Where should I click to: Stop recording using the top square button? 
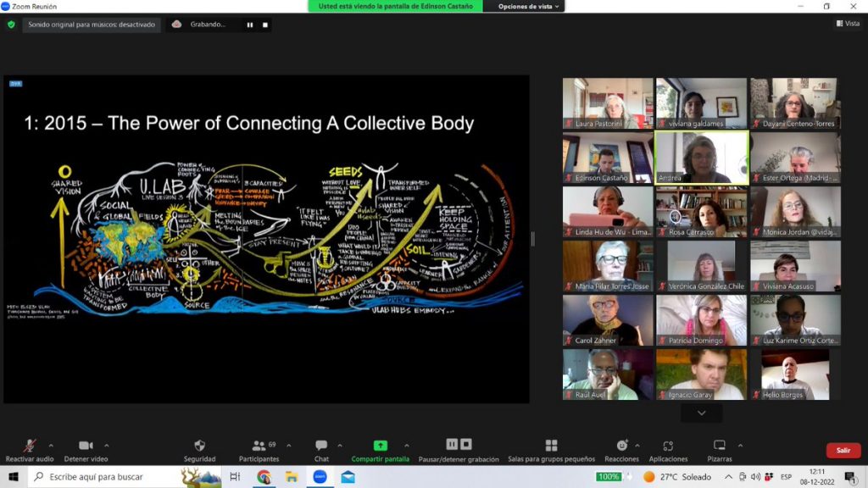coord(265,25)
